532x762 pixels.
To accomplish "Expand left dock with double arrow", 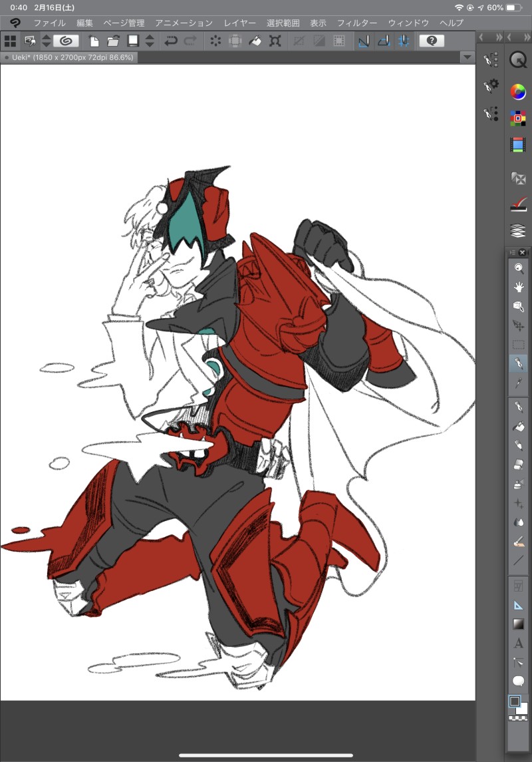I will click(499, 37).
